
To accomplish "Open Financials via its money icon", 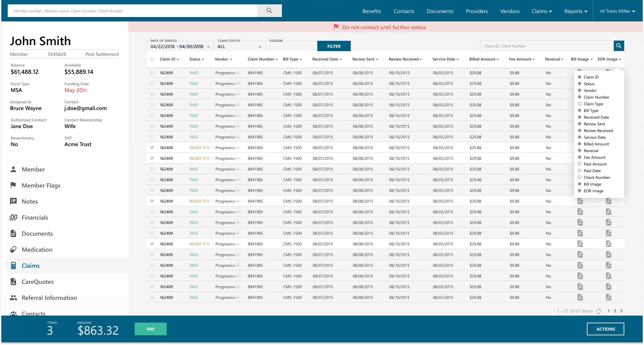I will coord(13,217).
